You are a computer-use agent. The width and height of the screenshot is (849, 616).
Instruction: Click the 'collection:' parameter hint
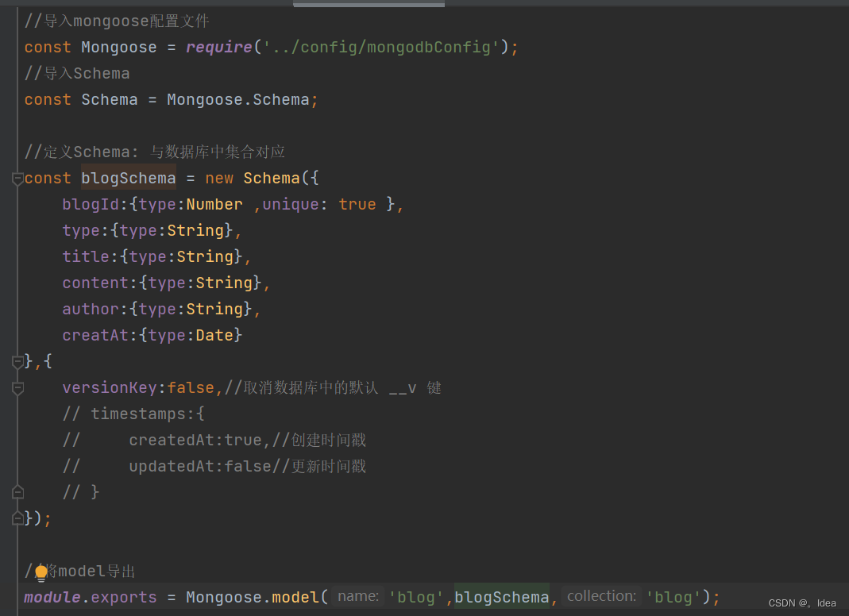click(601, 596)
